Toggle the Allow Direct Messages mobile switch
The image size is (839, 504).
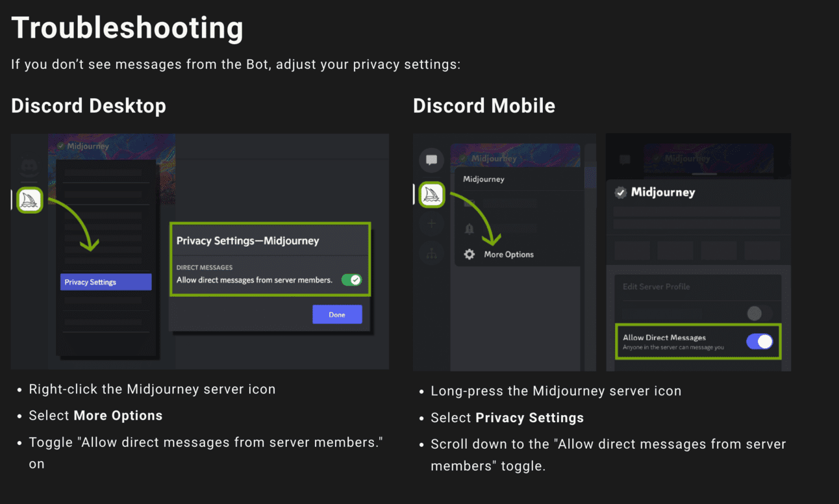click(x=760, y=341)
